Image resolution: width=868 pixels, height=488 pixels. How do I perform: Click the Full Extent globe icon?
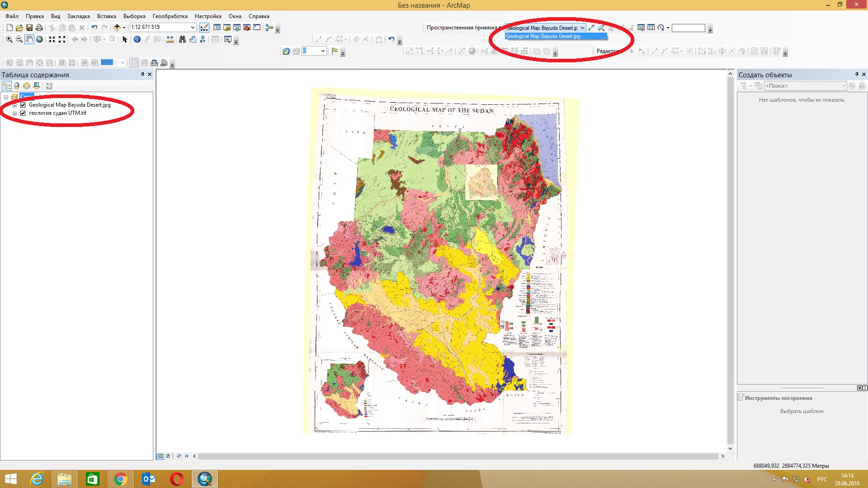40,39
